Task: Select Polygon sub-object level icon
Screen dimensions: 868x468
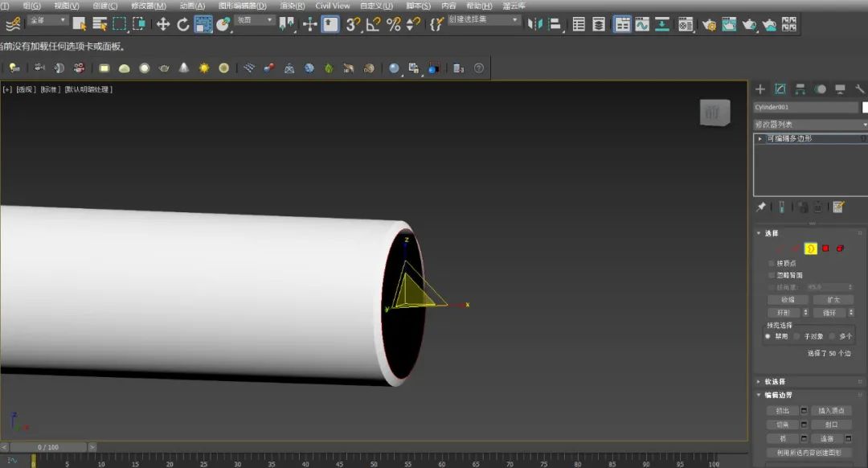Action: [x=825, y=248]
